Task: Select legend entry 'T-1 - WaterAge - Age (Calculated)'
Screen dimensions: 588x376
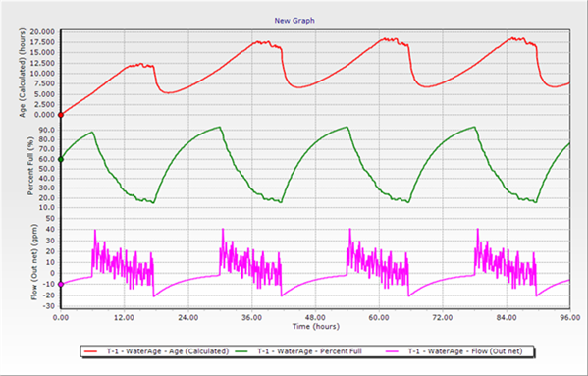Action: [168, 351]
